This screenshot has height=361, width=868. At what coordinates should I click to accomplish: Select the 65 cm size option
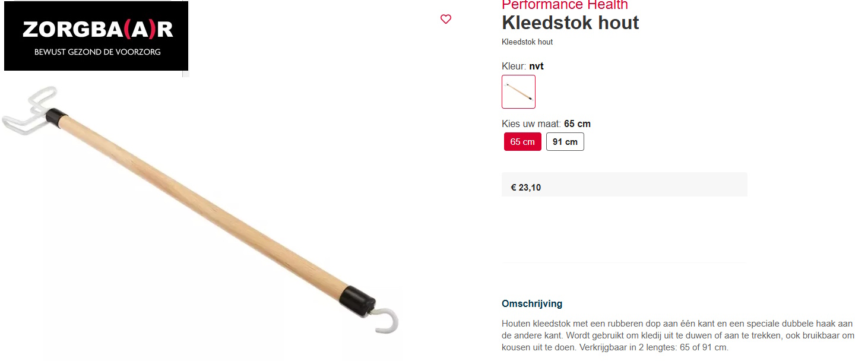click(x=522, y=142)
